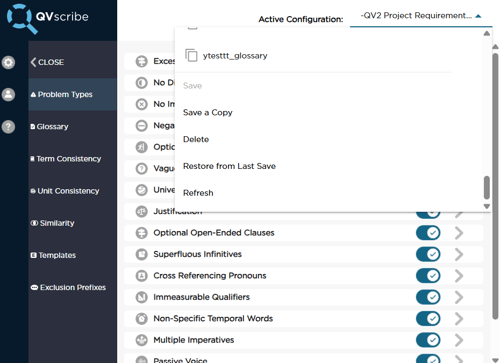Click the Justification row icon
Viewport: 500px width, 363px height.
coord(142,211)
